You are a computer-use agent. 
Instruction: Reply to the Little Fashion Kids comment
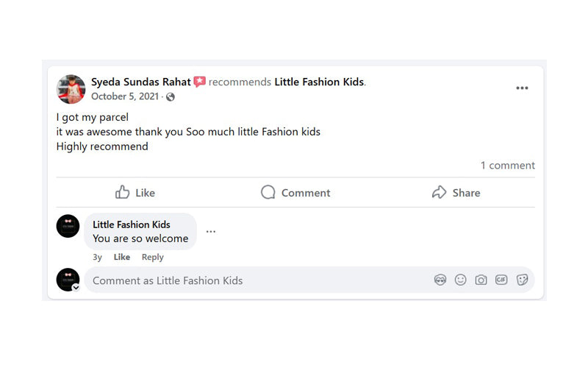click(153, 257)
